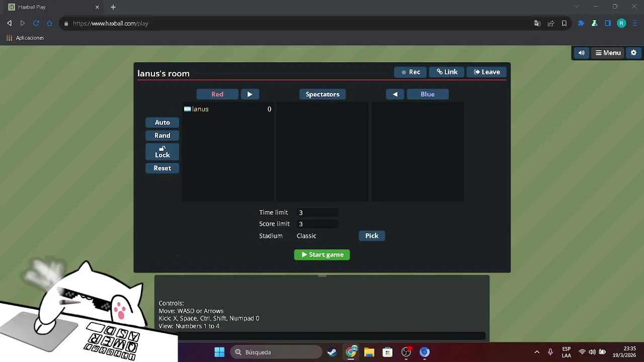Open OBS Studio from taskbar

pyautogui.click(x=406, y=352)
